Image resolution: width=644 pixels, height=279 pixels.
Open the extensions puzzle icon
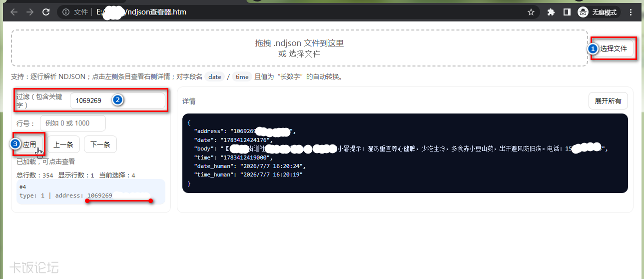point(551,12)
